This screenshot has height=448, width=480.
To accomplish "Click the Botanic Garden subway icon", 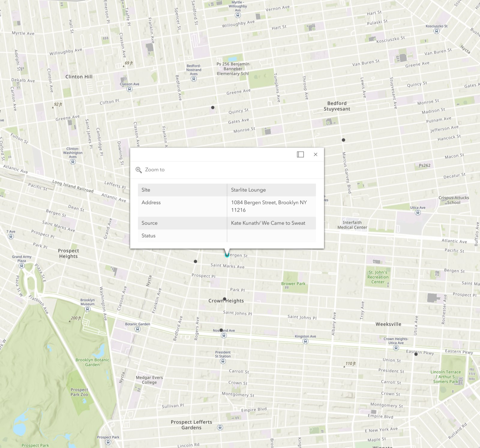I will tap(137, 329).
